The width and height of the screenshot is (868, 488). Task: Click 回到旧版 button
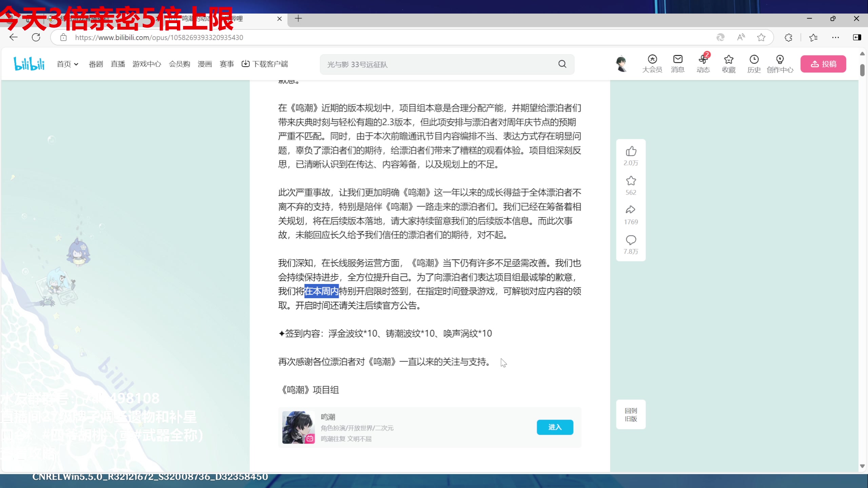631,414
